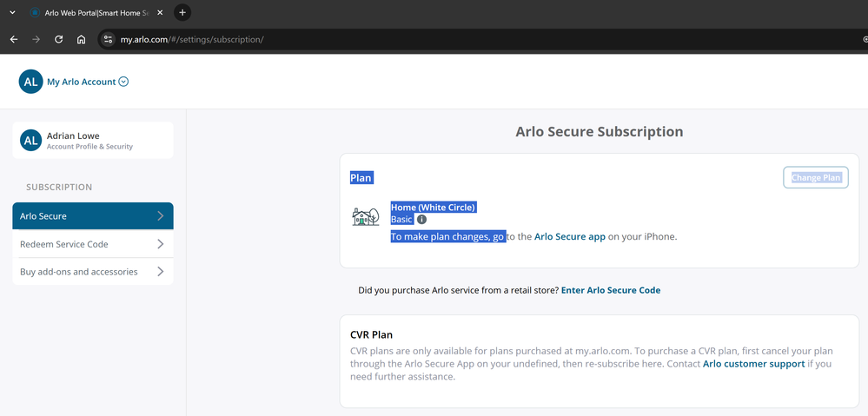Click the browser back arrow

click(14, 39)
